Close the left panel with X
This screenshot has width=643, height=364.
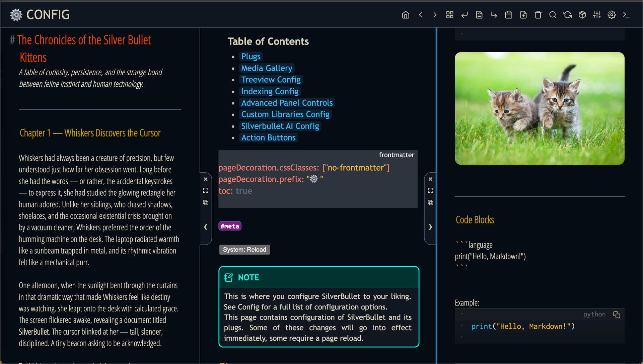(x=206, y=179)
